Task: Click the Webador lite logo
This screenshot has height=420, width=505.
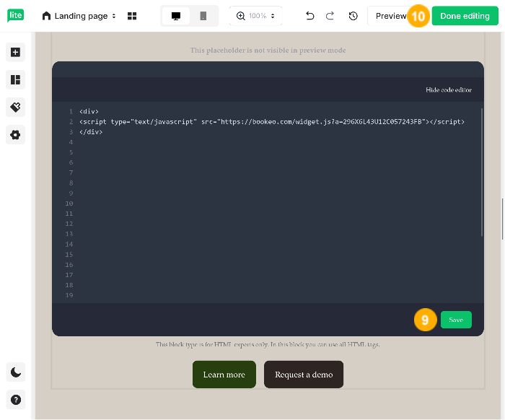Action: point(15,15)
